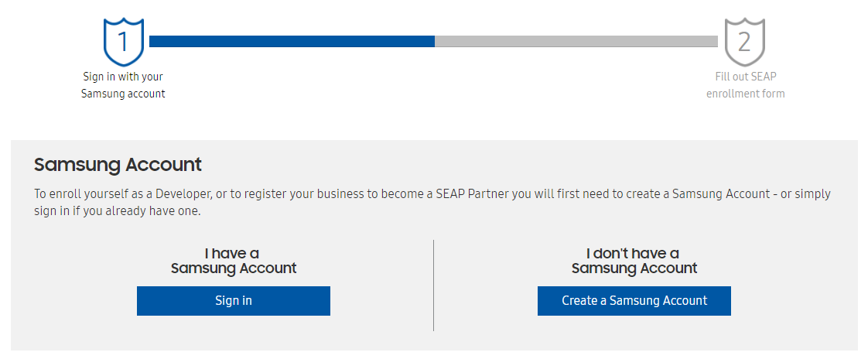Click the blue completed part of progress bar
Image resolution: width=868 pixels, height=359 pixels.
292,42
